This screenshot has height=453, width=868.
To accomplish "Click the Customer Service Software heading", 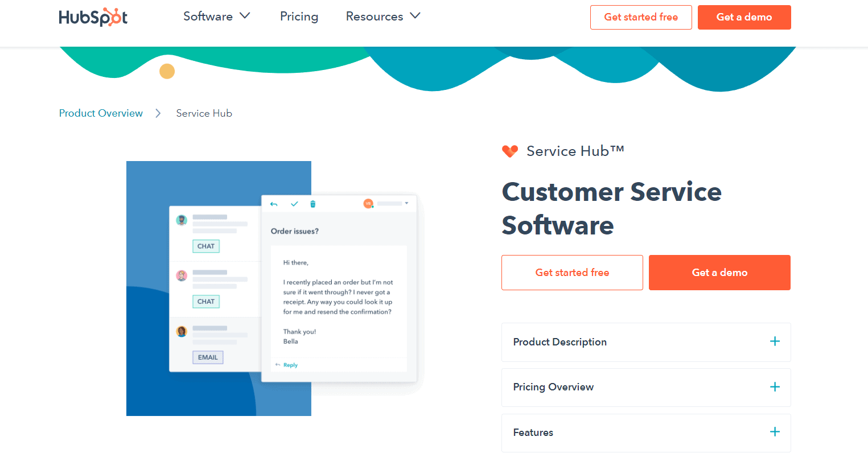I will (x=612, y=208).
